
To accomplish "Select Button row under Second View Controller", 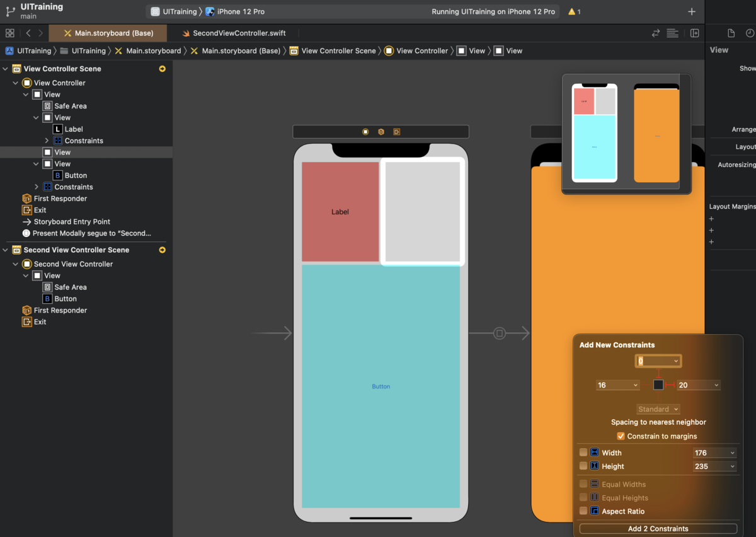I will [86, 299].
